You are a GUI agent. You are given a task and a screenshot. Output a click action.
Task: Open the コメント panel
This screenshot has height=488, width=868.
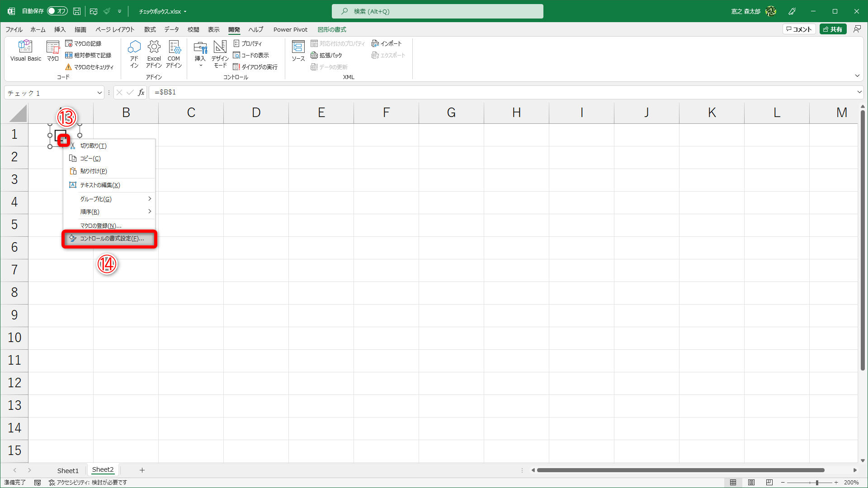point(799,28)
